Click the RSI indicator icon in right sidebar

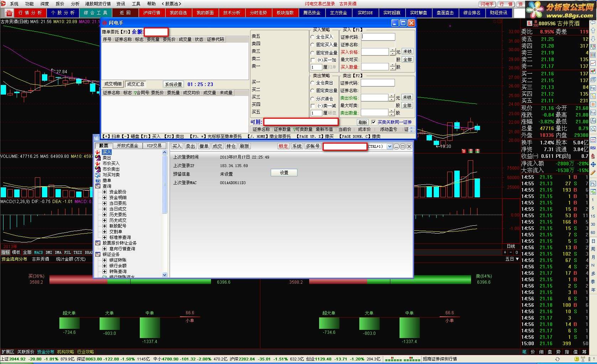click(593, 148)
